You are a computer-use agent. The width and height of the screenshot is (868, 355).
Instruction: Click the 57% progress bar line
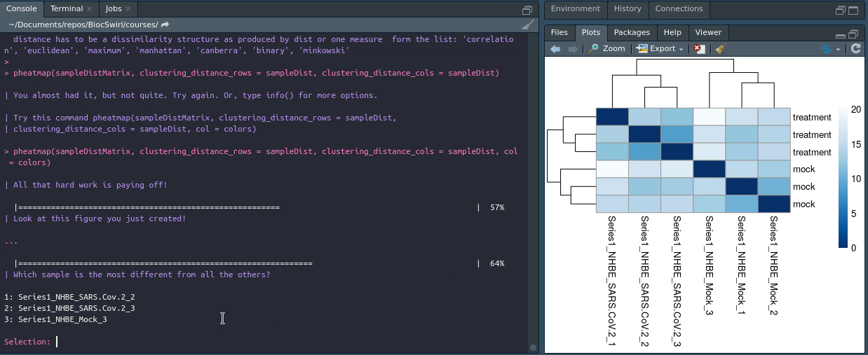tap(259, 207)
